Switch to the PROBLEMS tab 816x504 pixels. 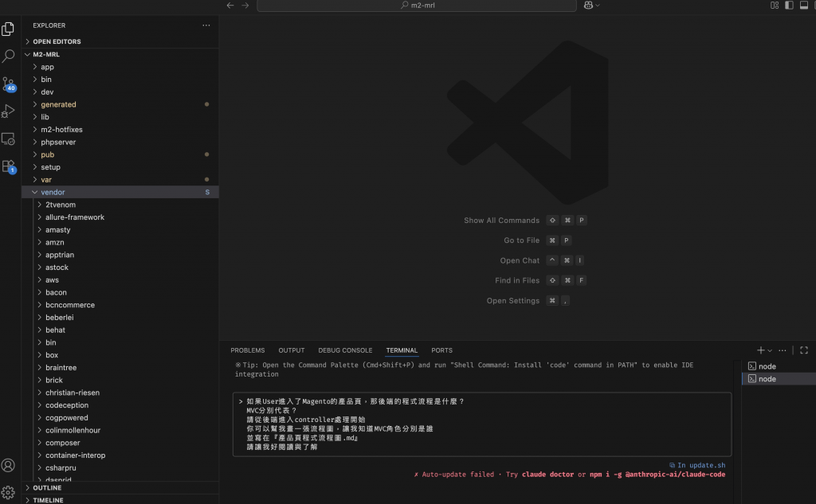pos(248,350)
